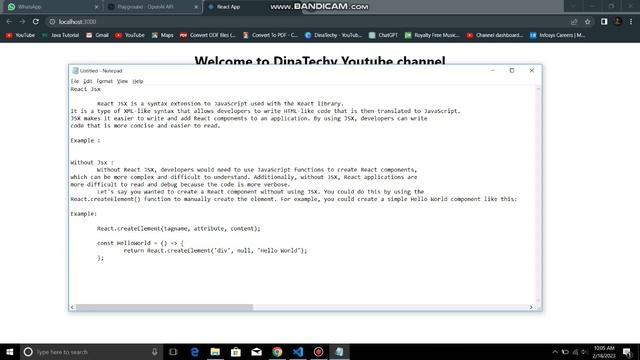Open Google Chrome from taskbar

pyautogui.click(x=277, y=352)
